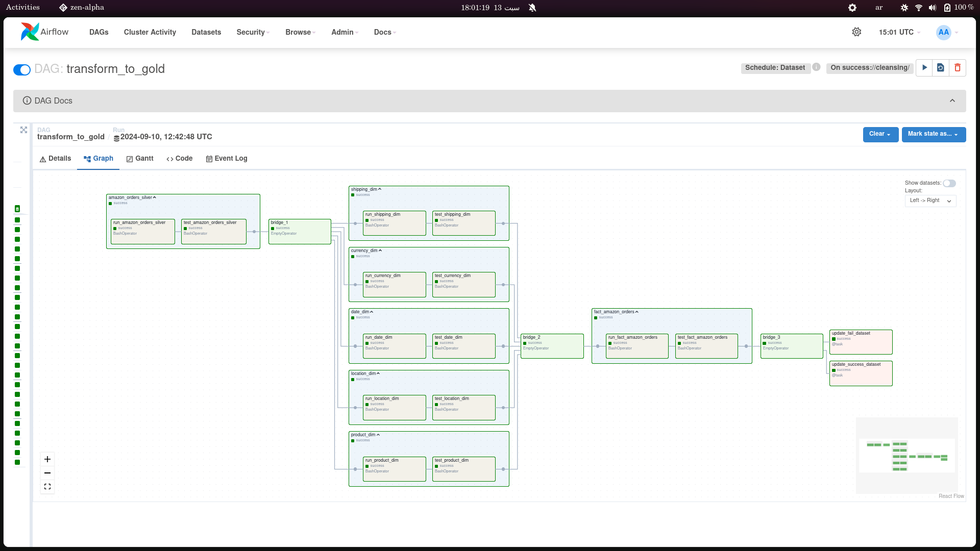Click the DAG Docs info icon
The height and width of the screenshot is (551, 980).
[x=26, y=101]
